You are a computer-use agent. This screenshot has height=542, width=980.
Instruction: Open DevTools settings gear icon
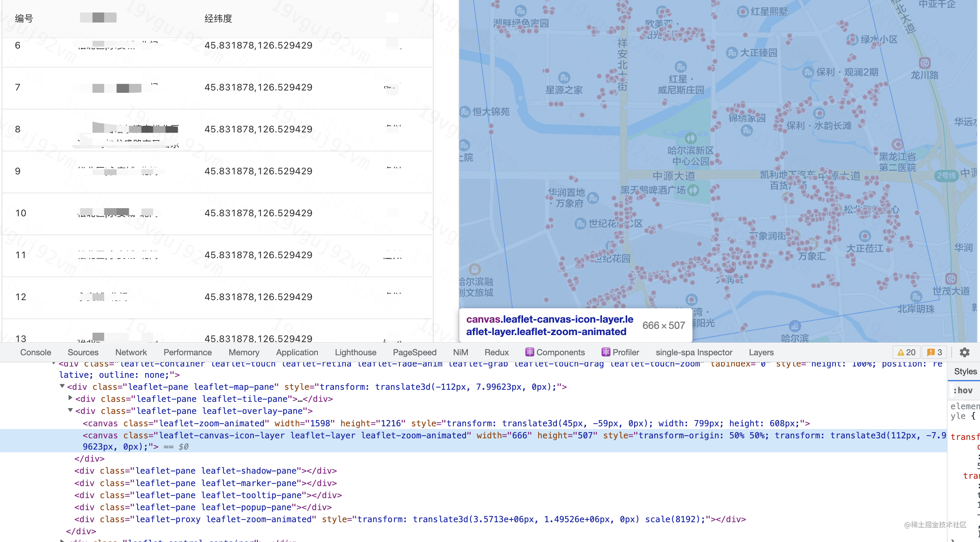(964, 352)
